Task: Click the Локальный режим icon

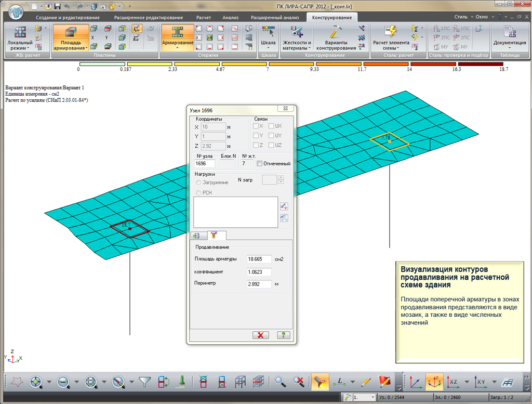Action: 20,32
